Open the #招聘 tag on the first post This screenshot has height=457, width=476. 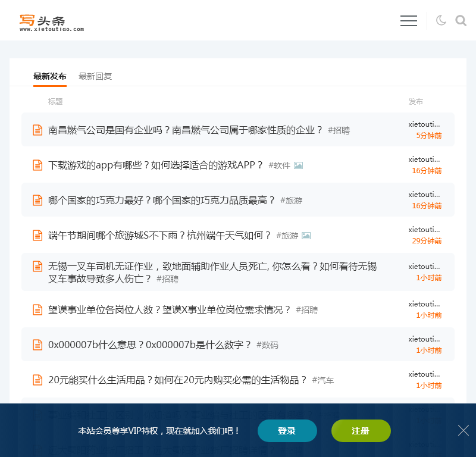coord(339,130)
